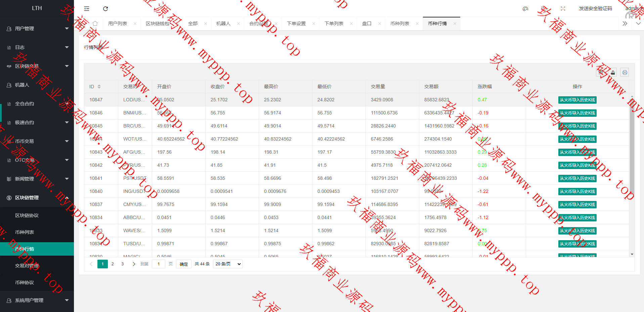
Task: Close the 盘口 tab
Action: point(380,23)
